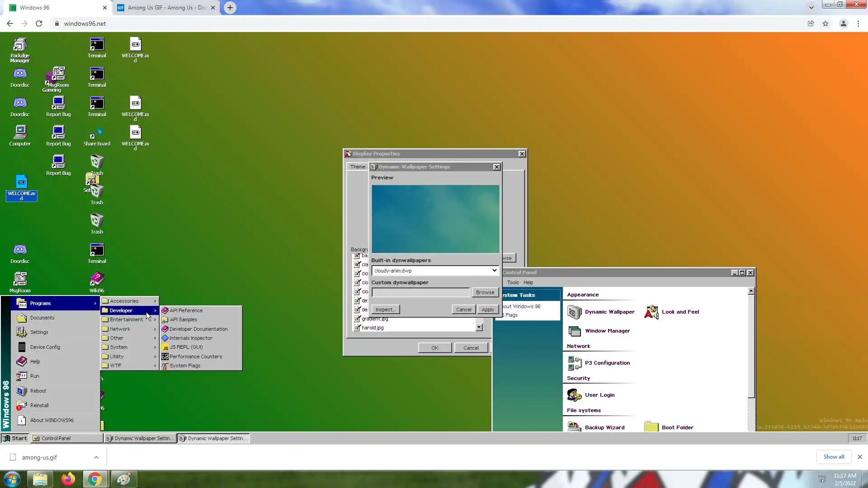Screen dimensions: 868x488
Task: Open Tools menu in Control Panel
Action: [x=513, y=282]
